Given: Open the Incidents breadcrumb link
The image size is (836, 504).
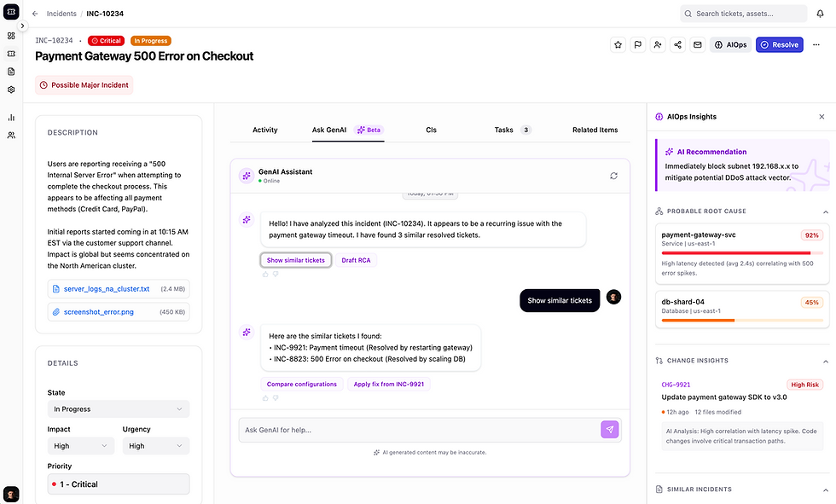Looking at the screenshot, I should (61, 14).
